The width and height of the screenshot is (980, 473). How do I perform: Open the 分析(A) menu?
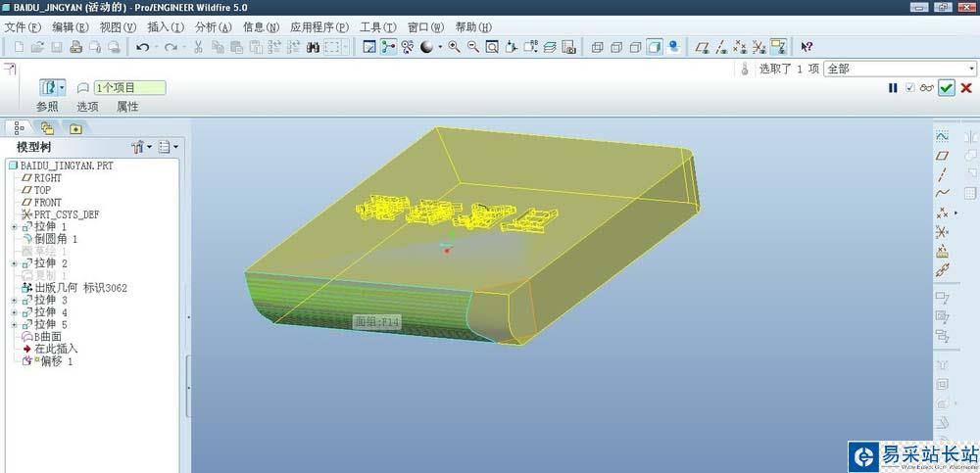pyautogui.click(x=213, y=27)
